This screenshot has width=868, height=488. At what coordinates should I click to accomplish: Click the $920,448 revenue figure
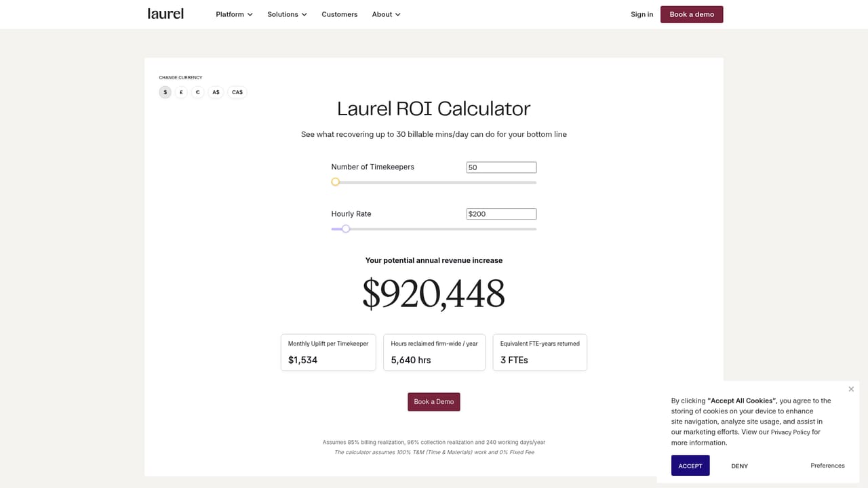click(x=434, y=293)
